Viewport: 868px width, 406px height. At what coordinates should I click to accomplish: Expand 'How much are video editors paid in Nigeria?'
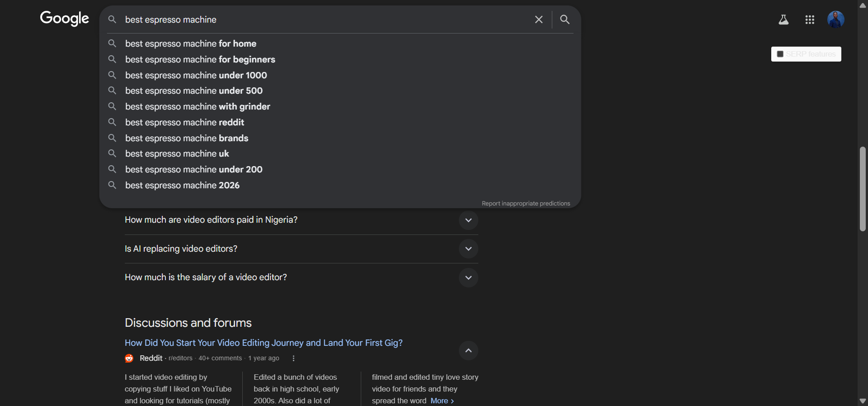click(468, 220)
